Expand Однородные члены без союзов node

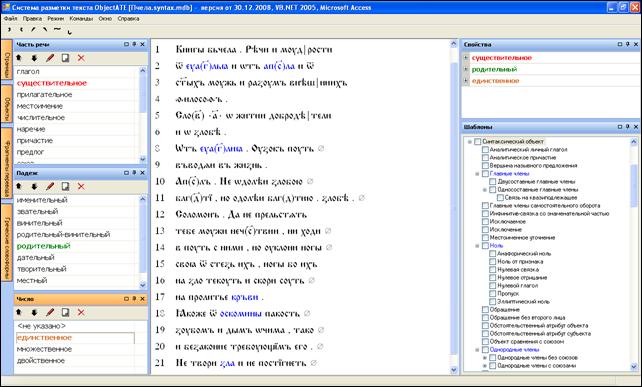tap(485, 358)
